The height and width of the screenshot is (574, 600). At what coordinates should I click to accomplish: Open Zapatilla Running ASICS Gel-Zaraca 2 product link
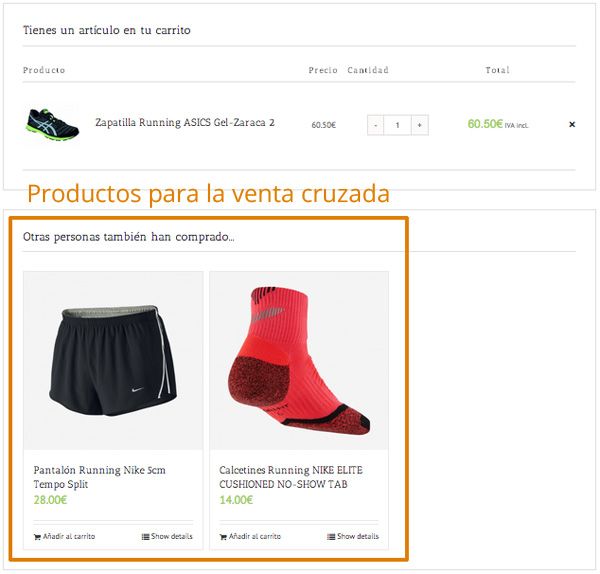coord(185,122)
